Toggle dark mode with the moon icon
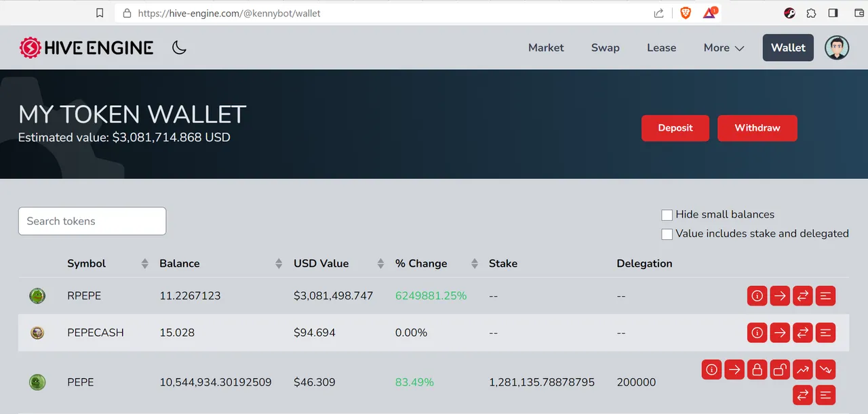Image resolution: width=868 pixels, height=414 pixels. [x=179, y=47]
